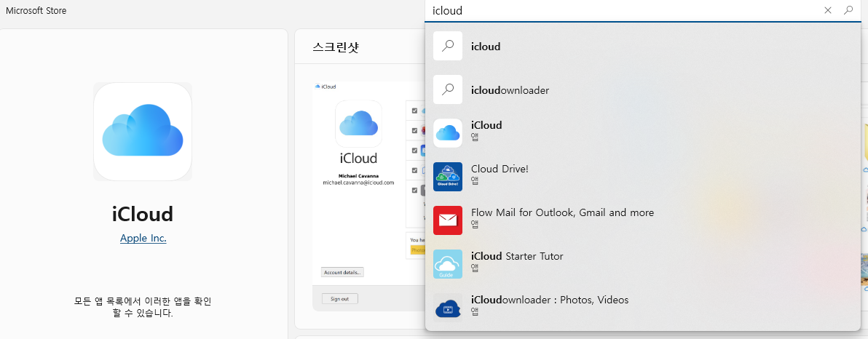The width and height of the screenshot is (868, 339).
Task: Click the iCloud cloud icon in suggestions
Action: [448, 132]
